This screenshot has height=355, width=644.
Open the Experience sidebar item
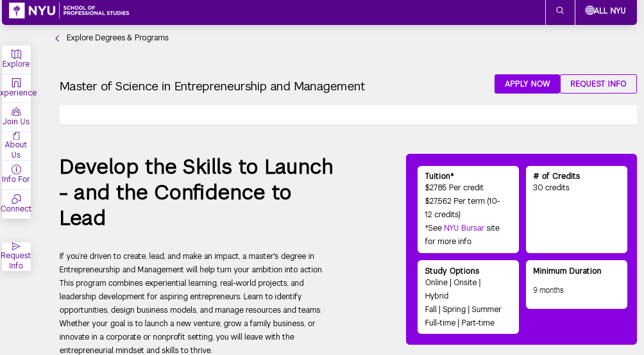pos(16,88)
